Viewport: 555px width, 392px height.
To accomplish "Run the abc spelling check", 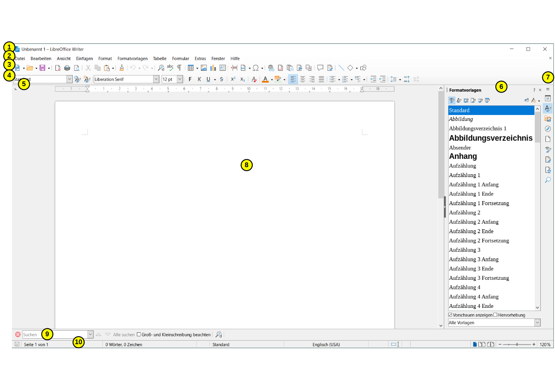I will pos(170,68).
